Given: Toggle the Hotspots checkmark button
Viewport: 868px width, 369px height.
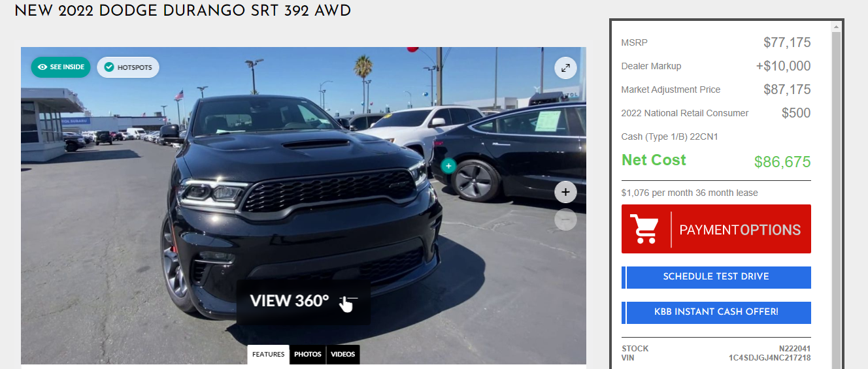Looking at the screenshot, I should (128, 67).
